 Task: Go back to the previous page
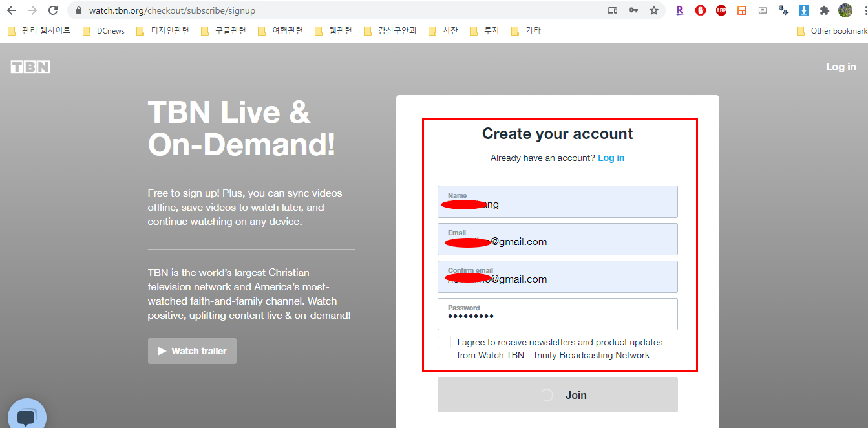click(x=11, y=10)
